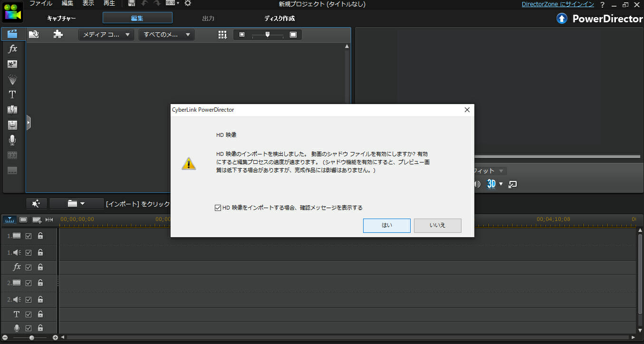Image resolution: width=644 pixels, height=344 pixels.
Task: Click the redo arrow in top toolbar
Action: click(156, 3)
